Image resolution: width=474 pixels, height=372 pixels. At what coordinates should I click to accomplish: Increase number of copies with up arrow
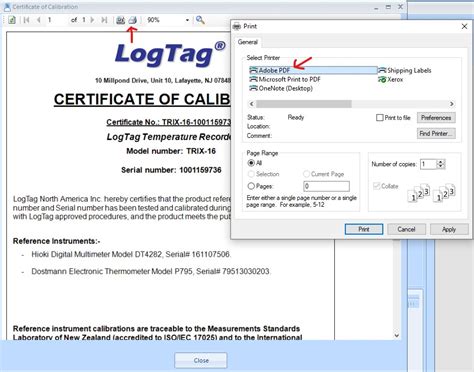pyautogui.click(x=441, y=162)
